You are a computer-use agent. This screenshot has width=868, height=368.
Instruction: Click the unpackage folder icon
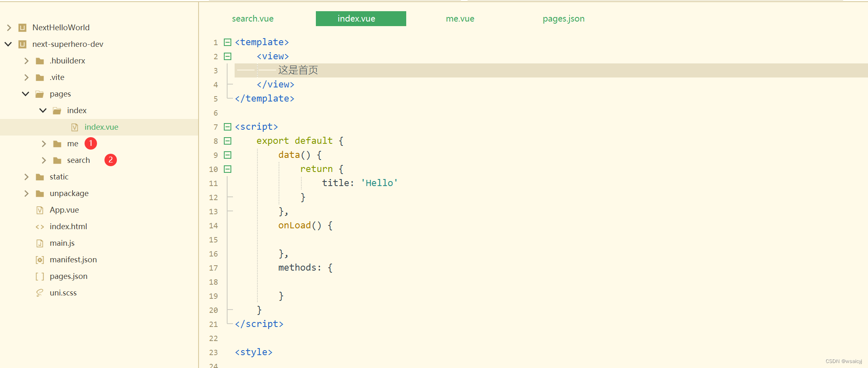click(x=40, y=194)
